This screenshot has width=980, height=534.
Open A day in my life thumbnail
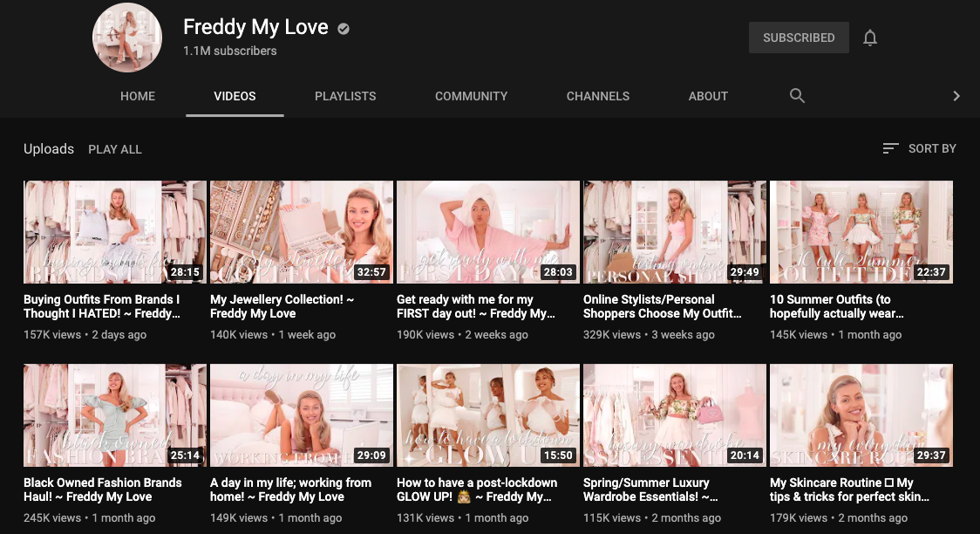(x=302, y=415)
